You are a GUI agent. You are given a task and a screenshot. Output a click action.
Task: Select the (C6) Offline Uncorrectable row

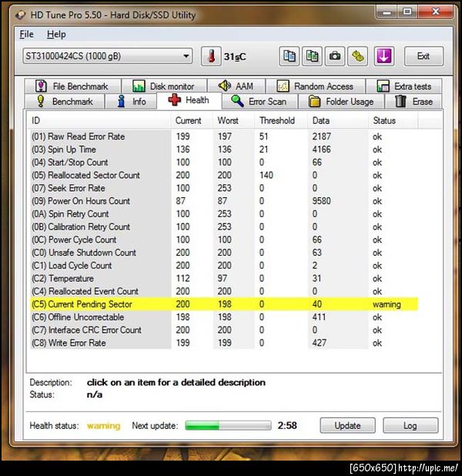coord(224,317)
